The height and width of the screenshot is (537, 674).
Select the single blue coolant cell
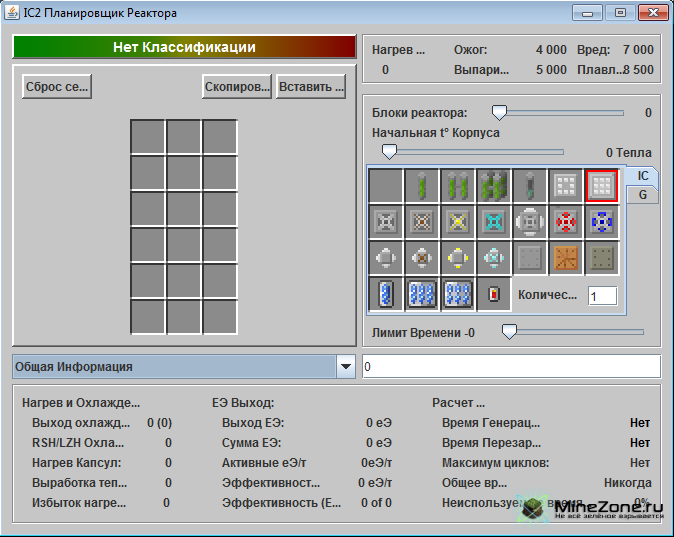click(386, 294)
